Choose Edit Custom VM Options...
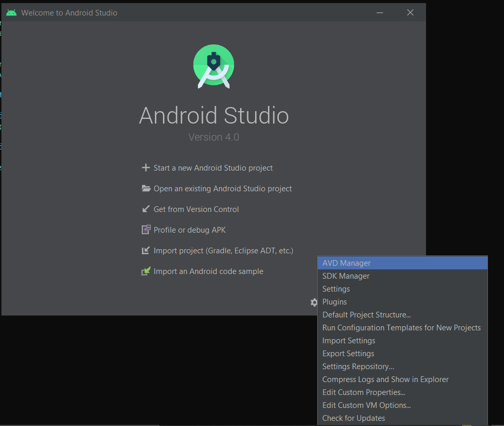 pos(403,405)
